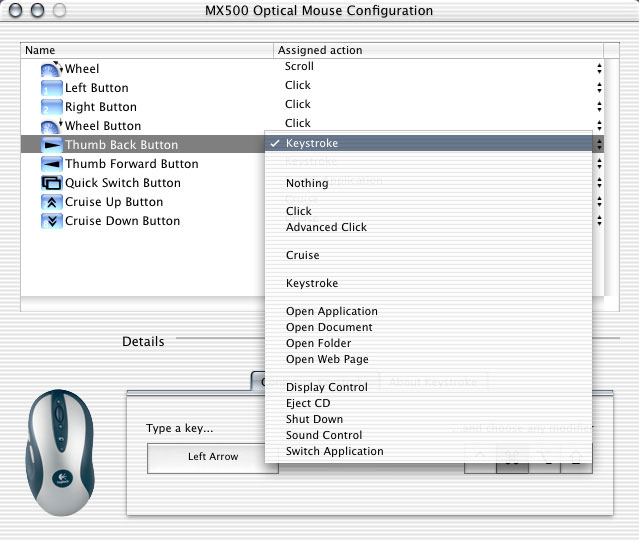The height and width of the screenshot is (541, 639).
Task: Click the Quick Switch Button windows icon
Action: coord(51,183)
